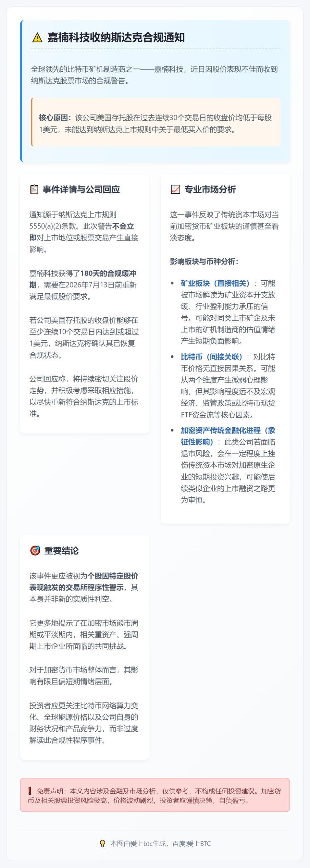Viewport: 310px width, 868px height.
Task: Click the paragraph starting 它更多地揭示了
Action: point(84,634)
